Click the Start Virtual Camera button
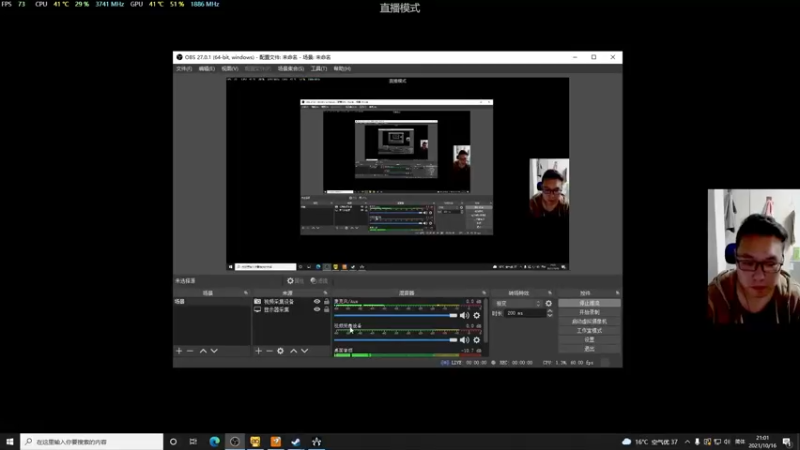 point(589,321)
